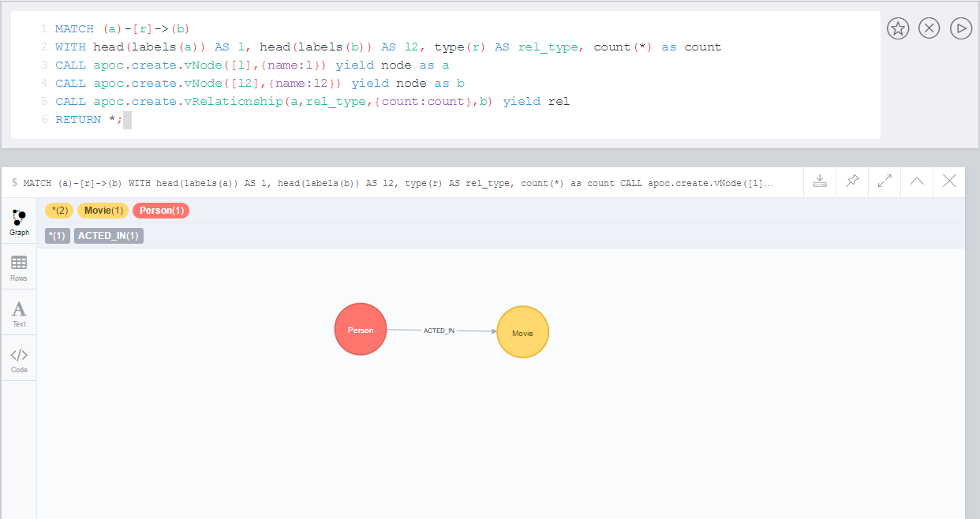The height and width of the screenshot is (519, 980).
Task: Click the yellow Movie node
Action: click(x=522, y=332)
